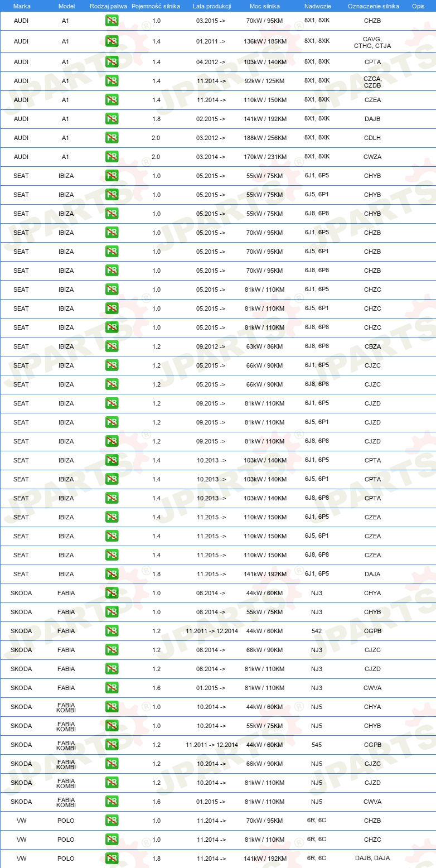Click fuel icon in VW Polo CHZC row
The image size is (436, 868).
112,840
